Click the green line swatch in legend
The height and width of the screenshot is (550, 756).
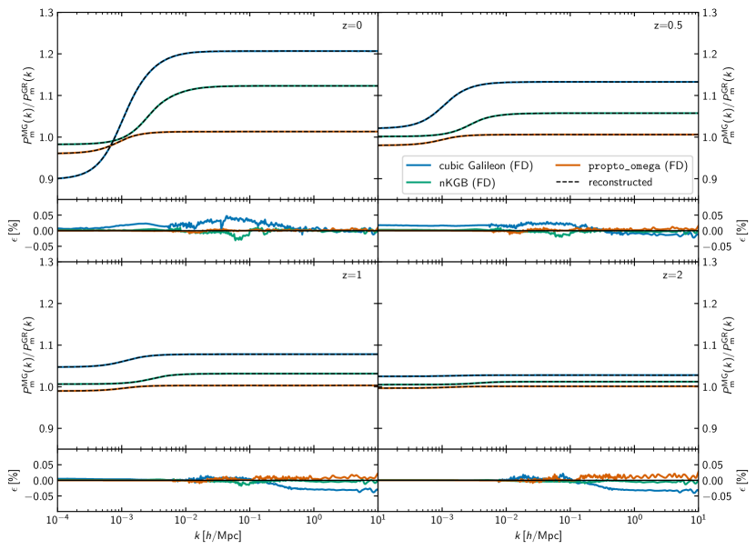418,183
